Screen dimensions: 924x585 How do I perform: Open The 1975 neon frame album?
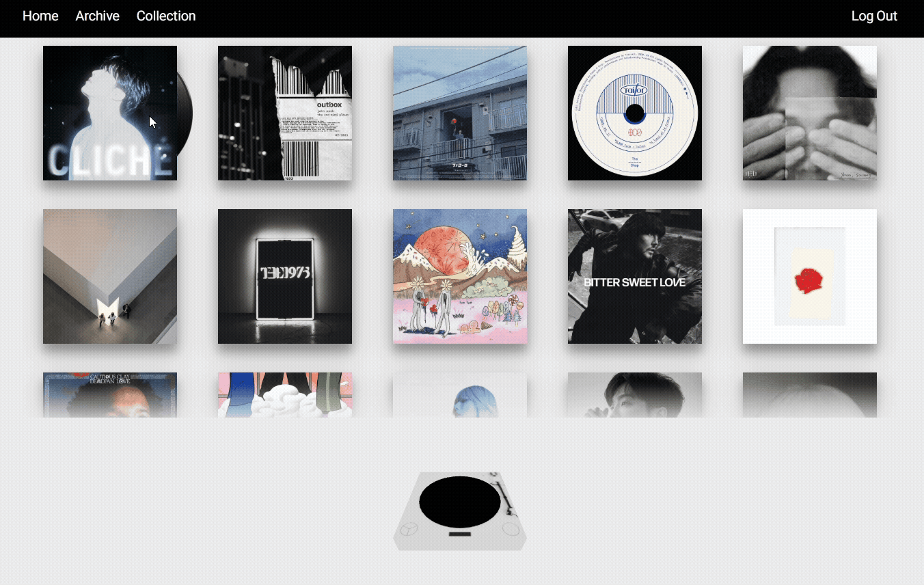pos(285,276)
